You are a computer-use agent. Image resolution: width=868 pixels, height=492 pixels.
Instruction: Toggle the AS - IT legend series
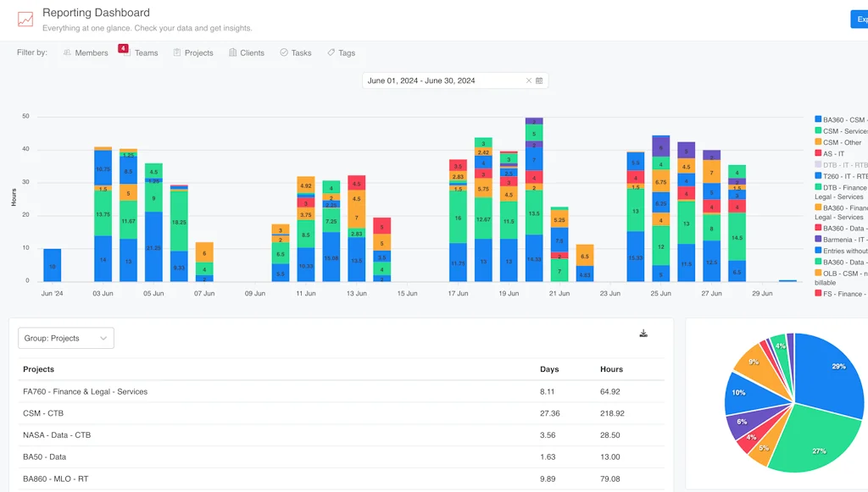click(833, 153)
